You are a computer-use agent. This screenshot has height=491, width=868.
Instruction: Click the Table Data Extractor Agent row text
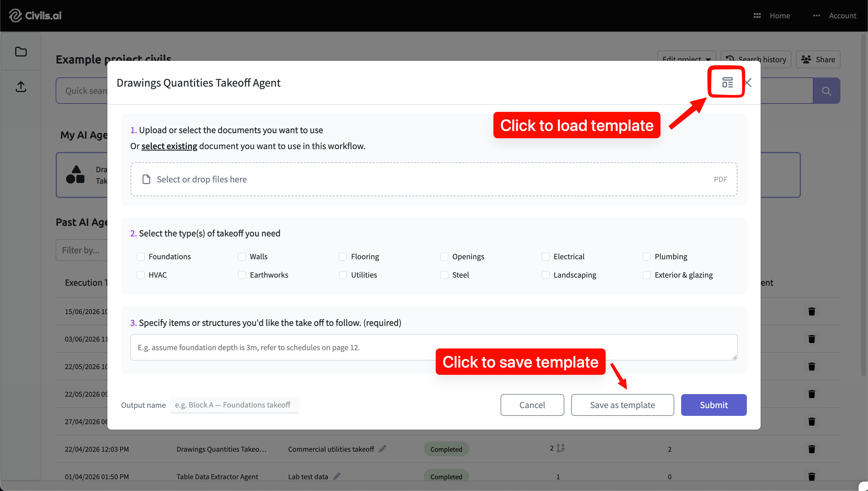click(x=217, y=476)
